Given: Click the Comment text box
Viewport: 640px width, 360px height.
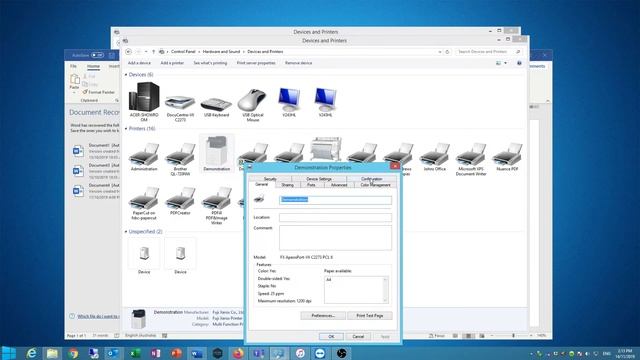Looking at the screenshot, I should pos(335,238).
